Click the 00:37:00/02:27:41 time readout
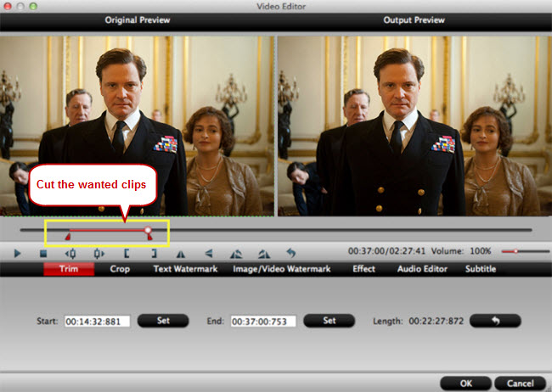The width and height of the screenshot is (552, 392). click(386, 251)
